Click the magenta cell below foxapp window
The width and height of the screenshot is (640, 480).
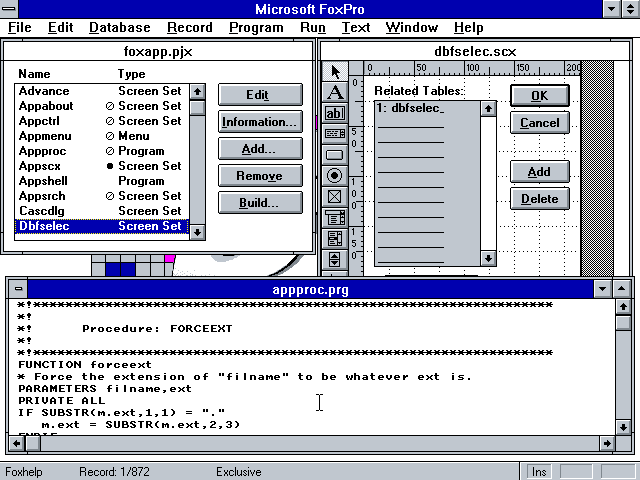pos(170,258)
